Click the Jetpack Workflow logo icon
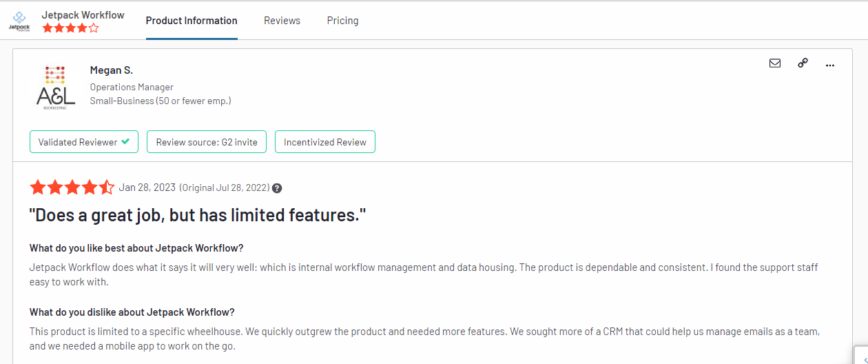The height and width of the screenshot is (364, 868). click(x=19, y=21)
